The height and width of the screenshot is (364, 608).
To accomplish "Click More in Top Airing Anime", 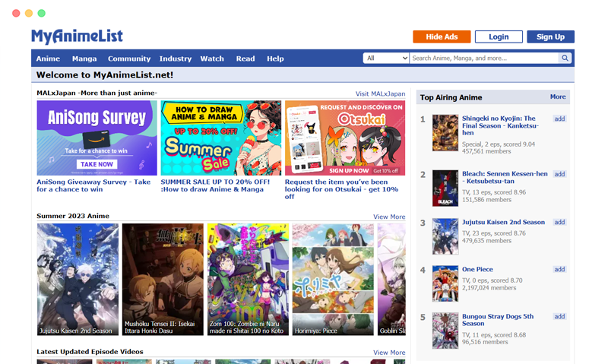I will (558, 97).
